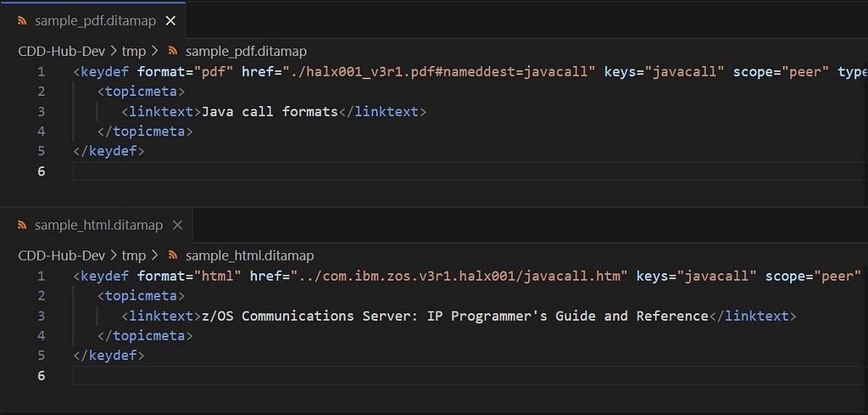Expand the sample_pdf.ditamap breadcrumb item
This screenshot has height=415, width=868.
(x=246, y=52)
